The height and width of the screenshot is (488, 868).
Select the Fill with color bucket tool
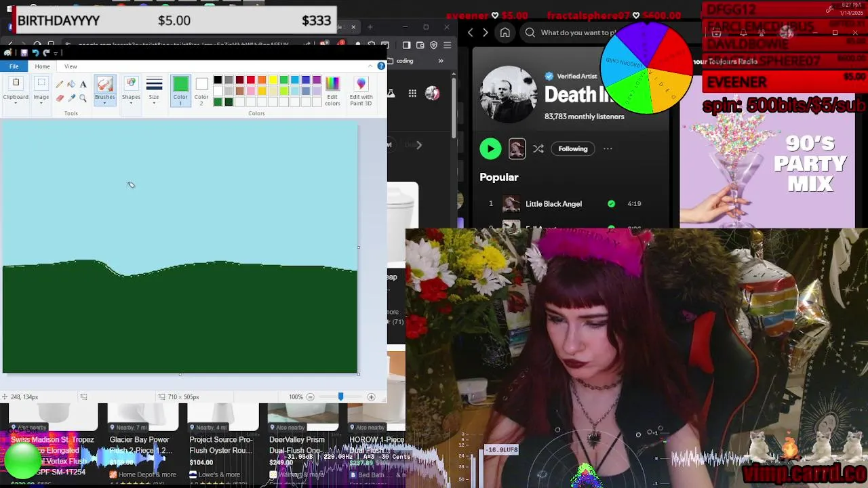click(71, 84)
